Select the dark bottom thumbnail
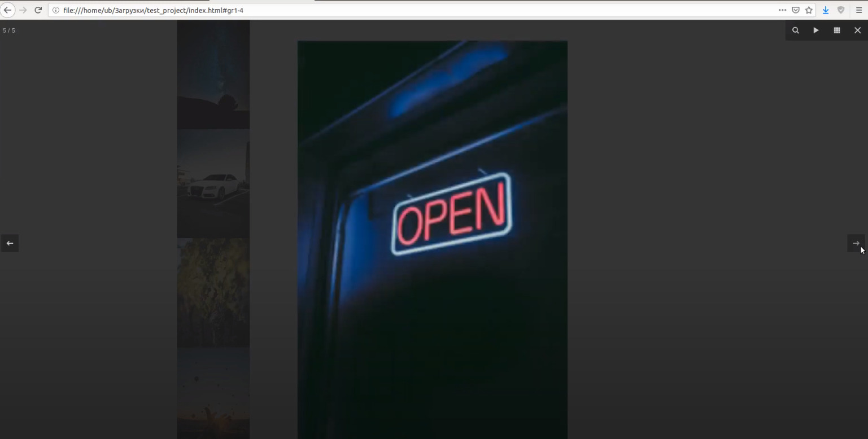Screen dimensions: 868x439 point(213,393)
